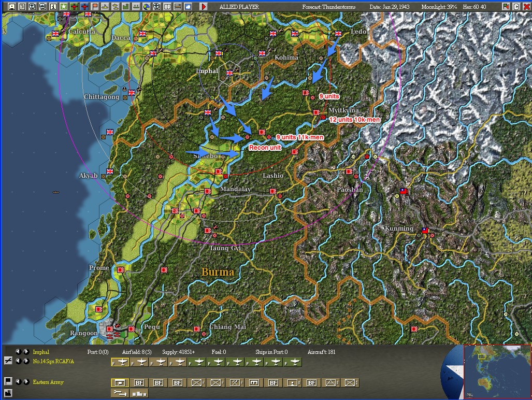Click the green and red flags icon
The image size is (532, 400).
[x=506, y=6]
